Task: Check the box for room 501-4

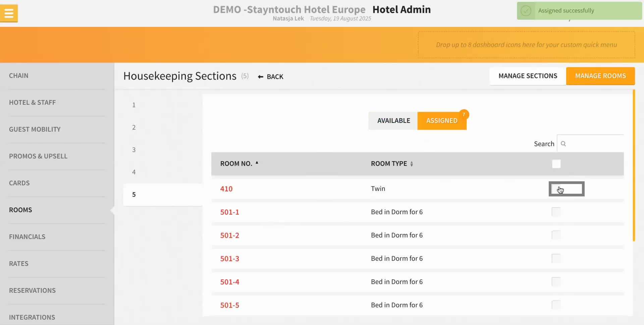Action: (556, 282)
